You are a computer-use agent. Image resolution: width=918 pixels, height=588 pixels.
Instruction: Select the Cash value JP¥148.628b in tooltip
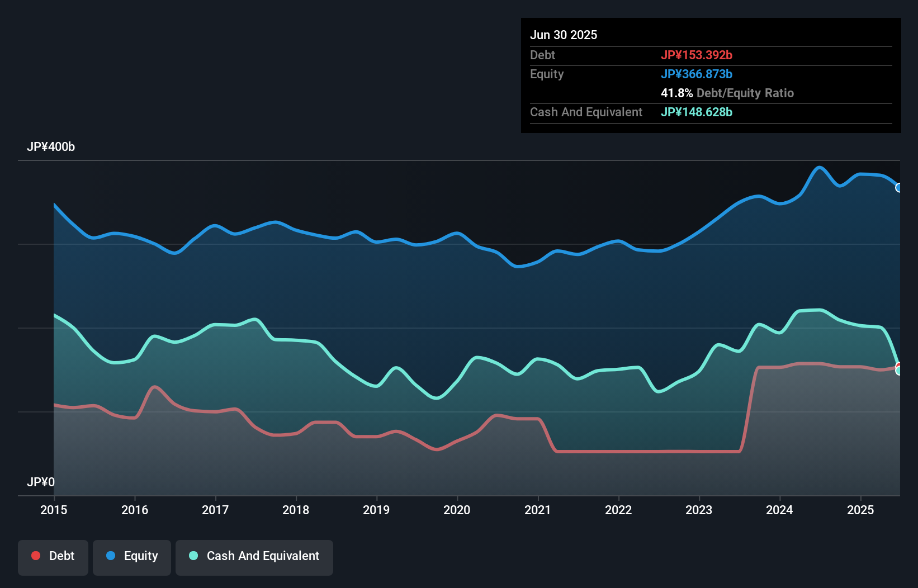[x=697, y=112]
